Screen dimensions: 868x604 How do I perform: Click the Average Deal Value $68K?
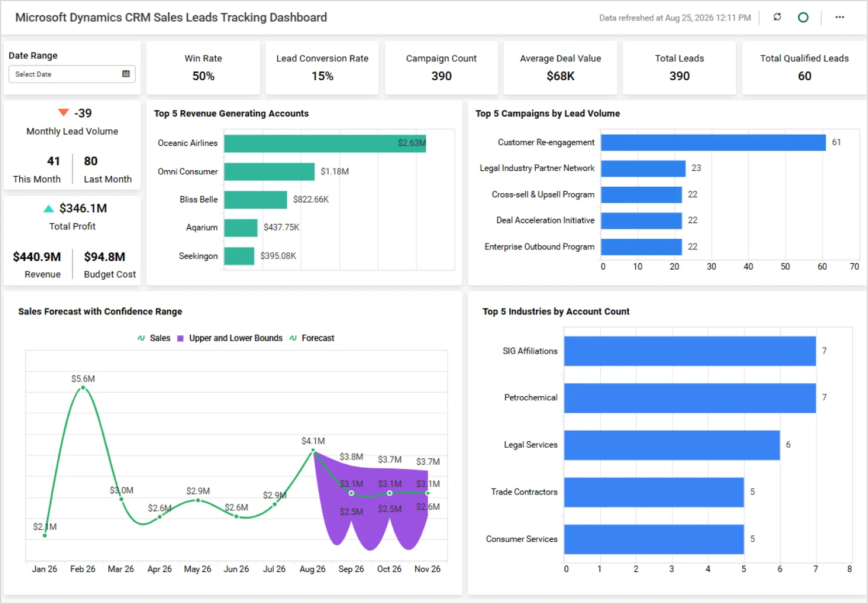point(560,76)
